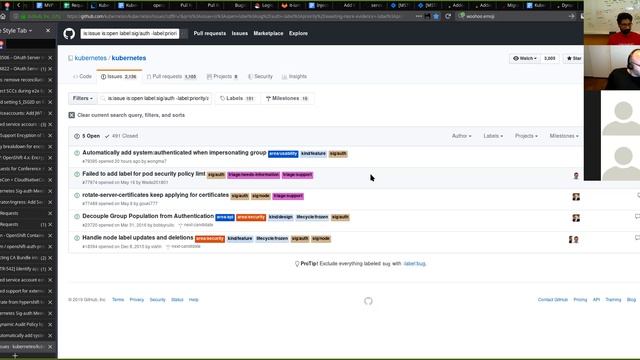
Task: Click area/security label on the Decouple Group issue
Action: pyautogui.click(x=251, y=217)
